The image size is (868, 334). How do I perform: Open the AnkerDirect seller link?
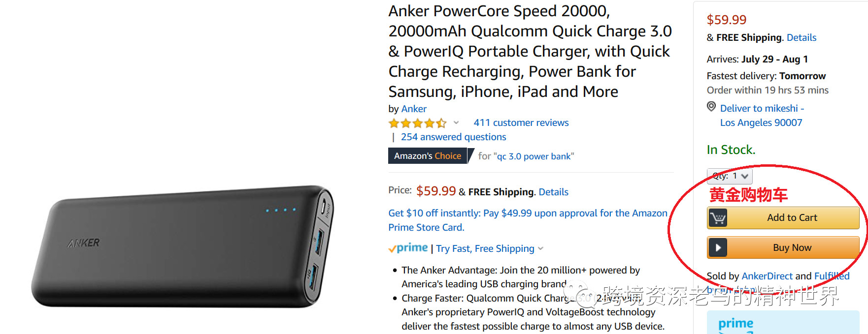coord(767,276)
